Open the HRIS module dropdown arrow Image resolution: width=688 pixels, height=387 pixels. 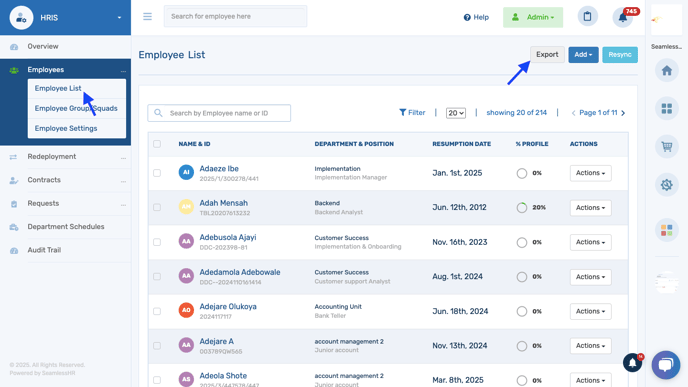119,18
